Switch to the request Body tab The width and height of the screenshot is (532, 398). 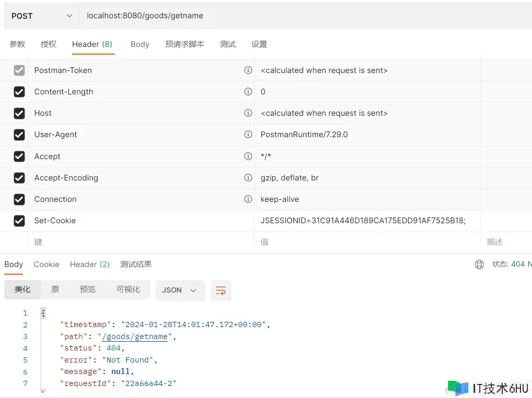(x=140, y=44)
